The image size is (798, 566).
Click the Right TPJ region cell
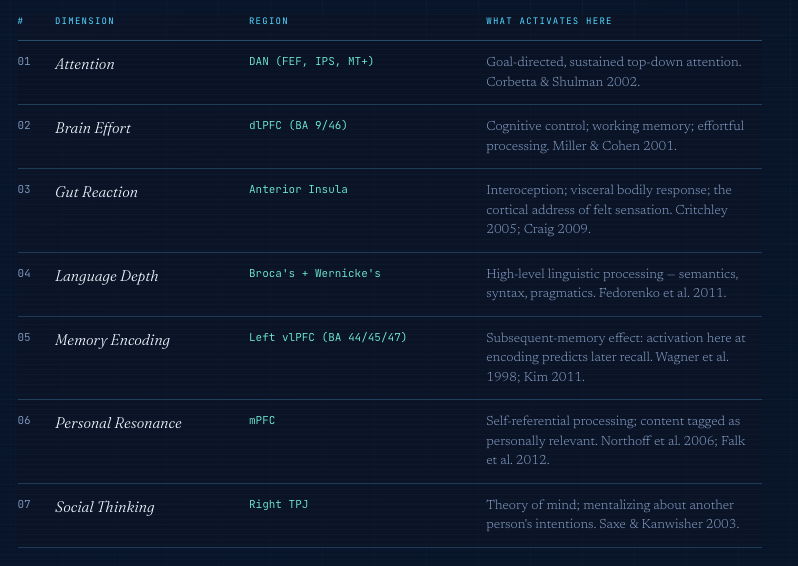tap(278, 504)
